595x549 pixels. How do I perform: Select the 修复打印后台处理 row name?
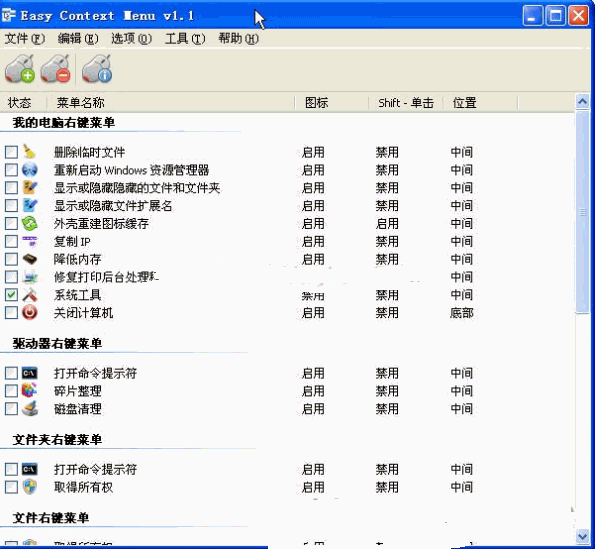pos(106,277)
